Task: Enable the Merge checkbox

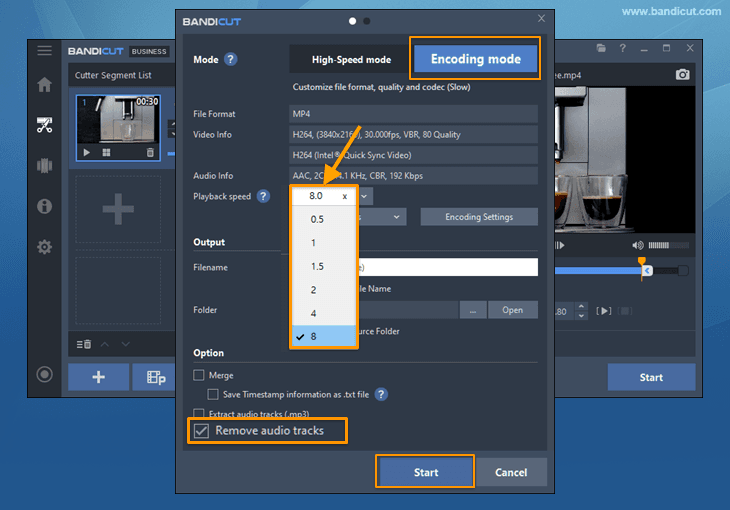Action: [x=199, y=375]
